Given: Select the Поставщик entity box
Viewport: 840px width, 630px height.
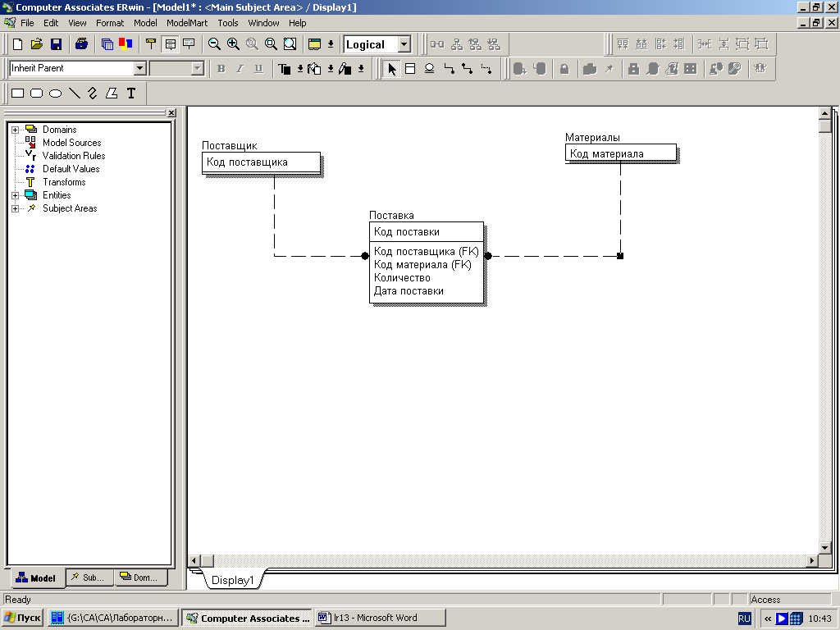Looking at the screenshot, I should (261, 163).
